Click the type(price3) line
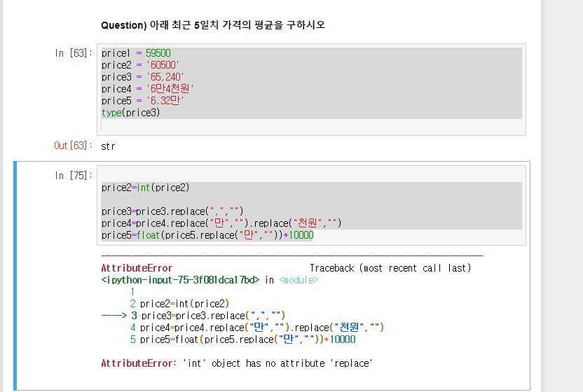This screenshot has width=583, height=392. [x=130, y=113]
